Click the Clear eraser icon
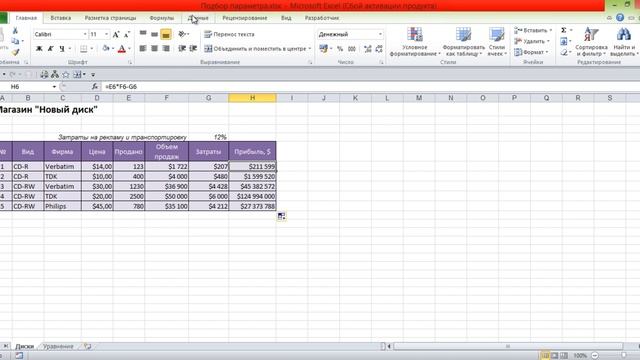640x360 pixels. tap(564, 52)
